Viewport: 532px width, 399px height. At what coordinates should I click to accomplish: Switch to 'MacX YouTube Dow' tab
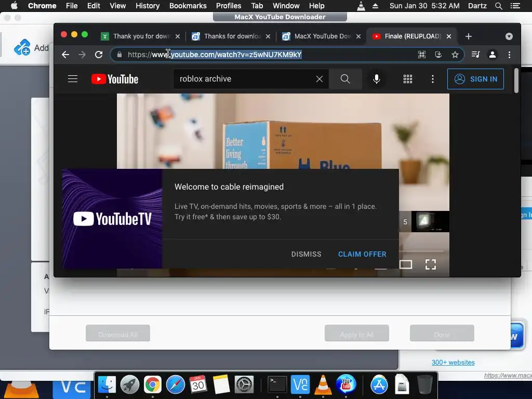(x=322, y=36)
